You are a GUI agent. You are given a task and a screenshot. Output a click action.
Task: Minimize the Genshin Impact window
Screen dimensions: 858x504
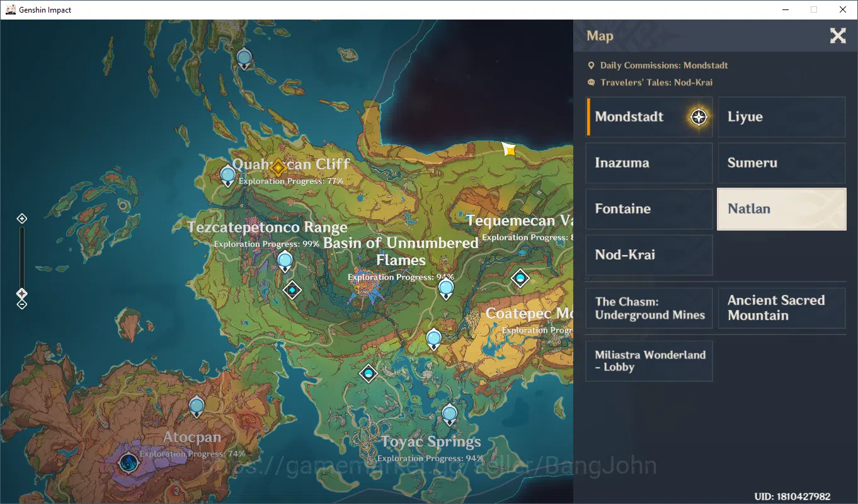[786, 9]
